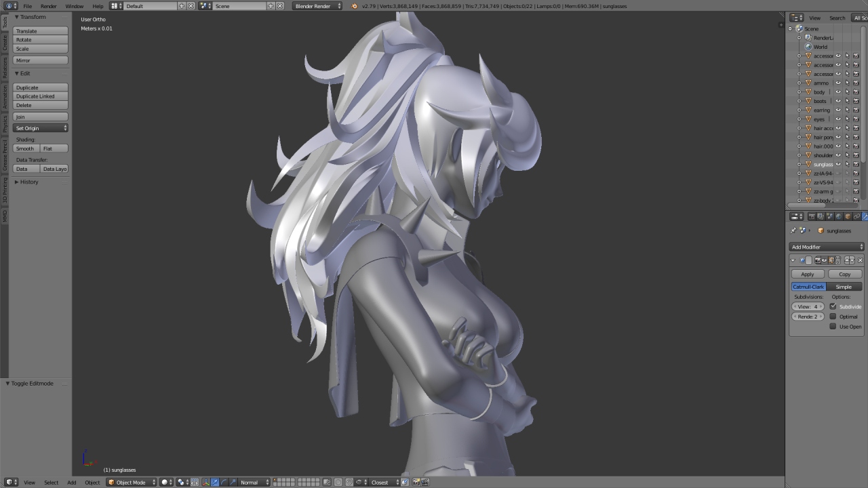Toggle the 3D manipulator axis icon
This screenshot has width=868, height=488.
point(205,482)
